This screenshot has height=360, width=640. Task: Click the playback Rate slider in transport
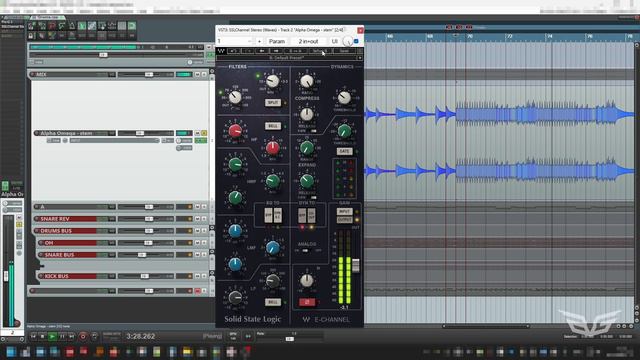(x=290, y=339)
